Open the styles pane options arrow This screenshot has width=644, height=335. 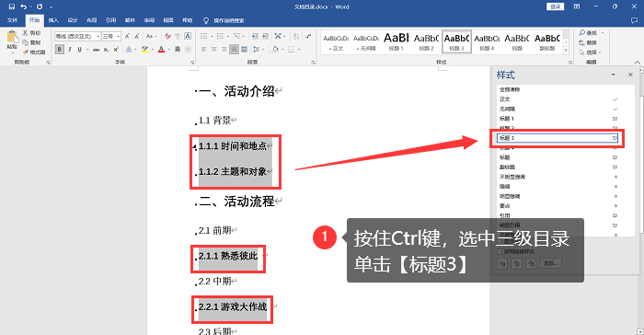point(614,75)
